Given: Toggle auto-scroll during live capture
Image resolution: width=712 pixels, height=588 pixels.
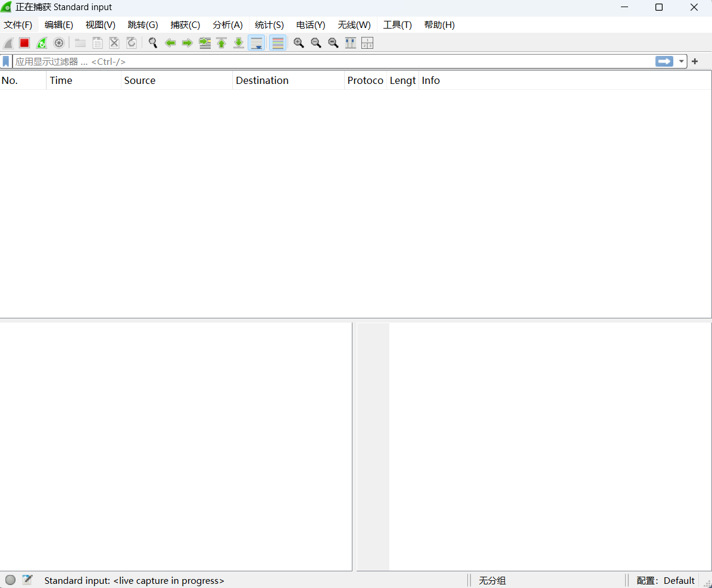Looking at the screenshot, I should point(257,43).
